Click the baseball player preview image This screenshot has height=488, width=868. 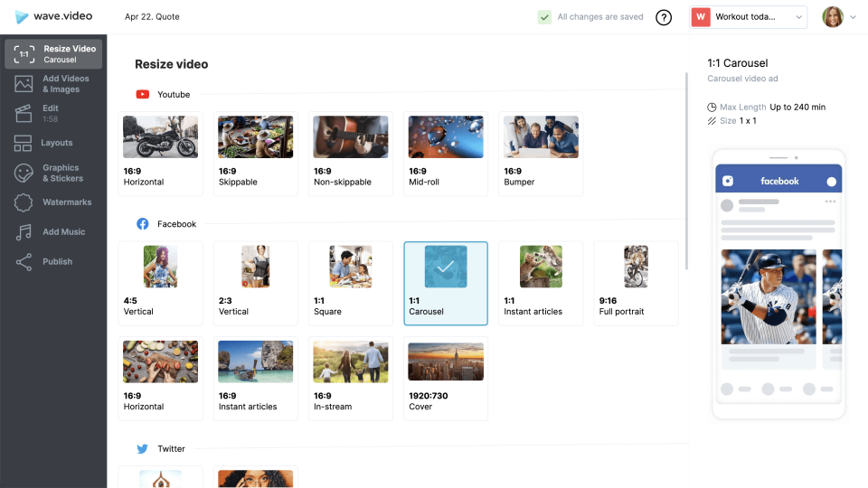pos(769,296)
